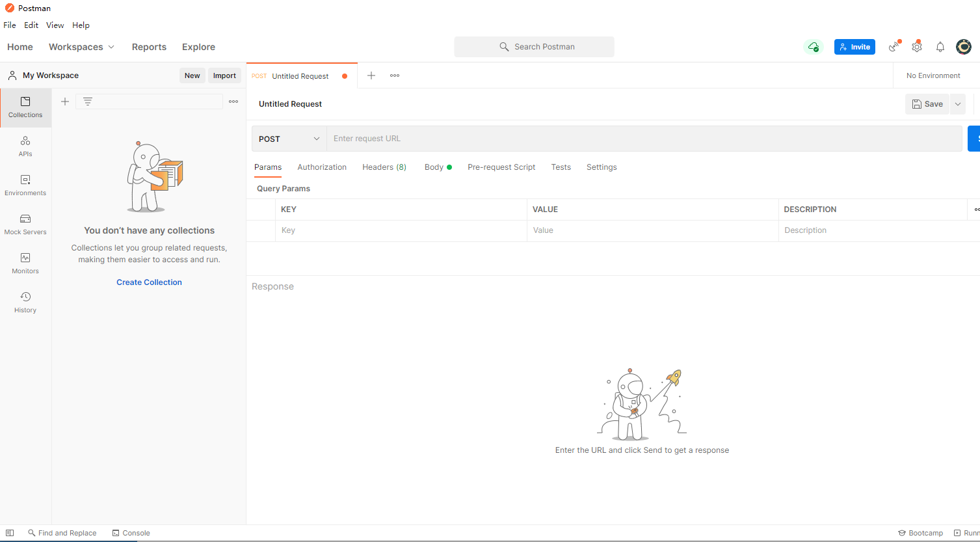Open a new request tab with plus icon
This screenshot has height=542, width=980.
tap(371, 75)
